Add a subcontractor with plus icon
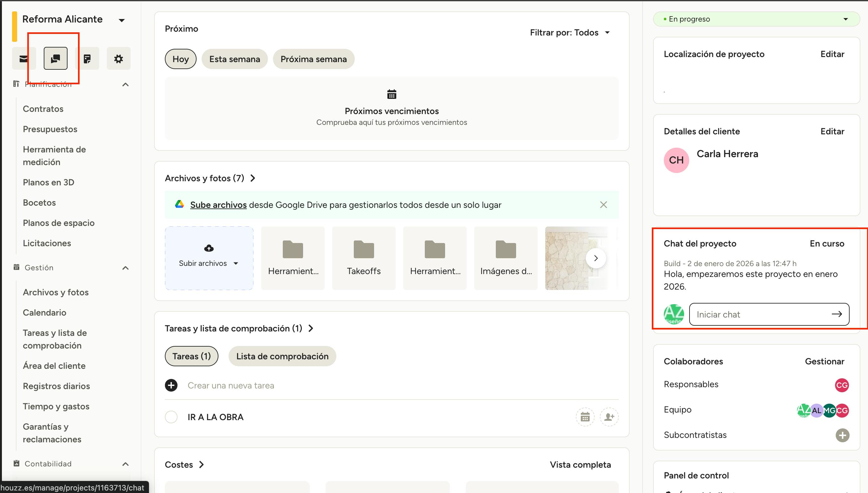Viewport: 868px width, 493px height. (x=842, y=435)
